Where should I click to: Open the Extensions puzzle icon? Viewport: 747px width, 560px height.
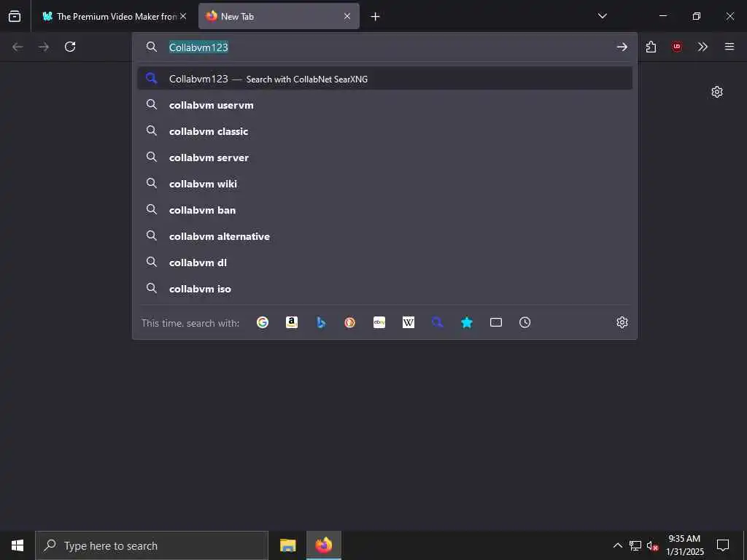(651, 47)
